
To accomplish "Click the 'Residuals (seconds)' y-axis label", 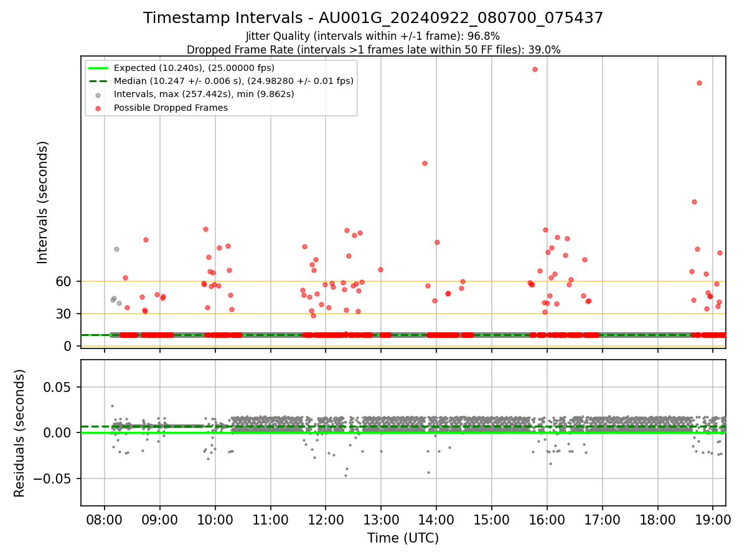I will [20, 433].
